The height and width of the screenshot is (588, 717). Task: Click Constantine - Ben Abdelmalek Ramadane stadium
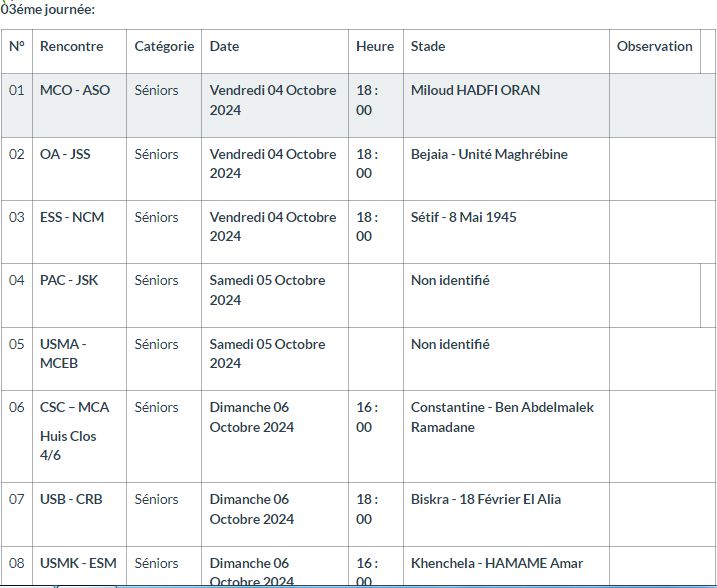502,417
